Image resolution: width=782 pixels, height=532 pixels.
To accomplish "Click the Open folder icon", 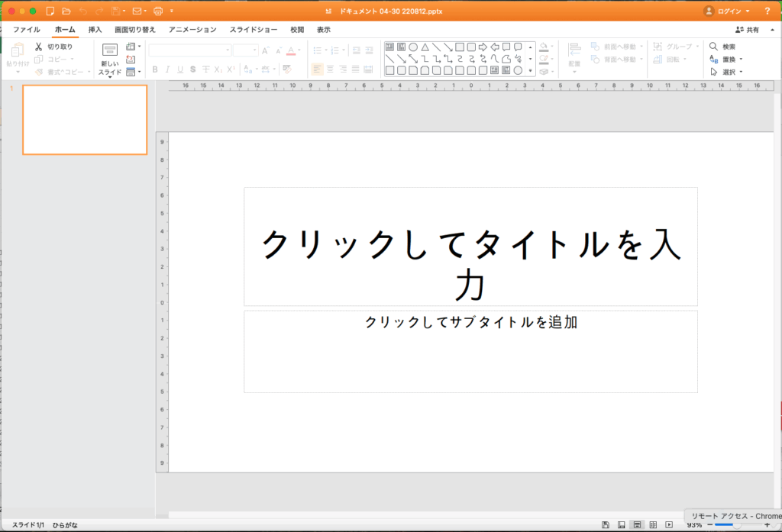I will [66, 11].
